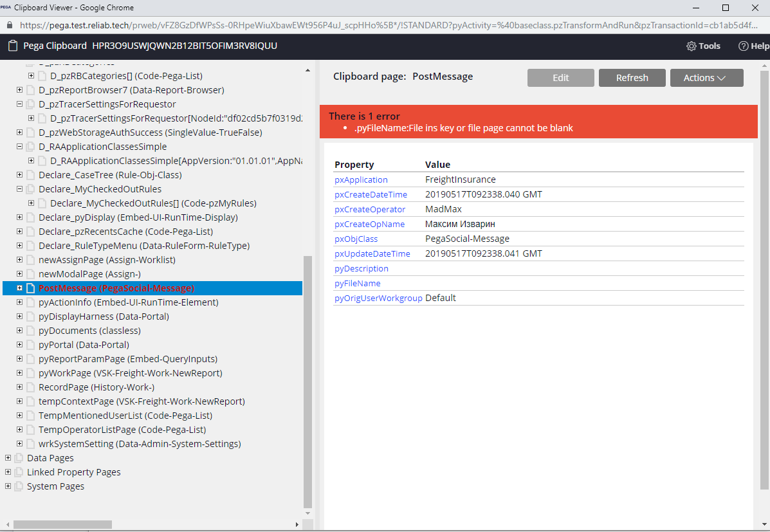Screen dimensions: 770x532
Task: Select Declare_pzRecentsCache (Code-Pega-List) item
Action: [125, 232]
